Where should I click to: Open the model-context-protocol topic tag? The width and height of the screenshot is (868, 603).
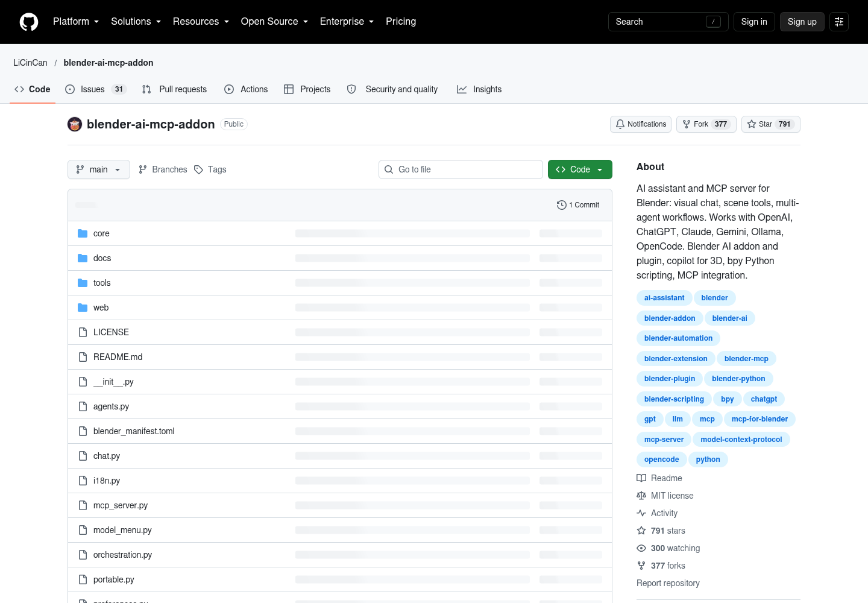[x=741, y=440]
